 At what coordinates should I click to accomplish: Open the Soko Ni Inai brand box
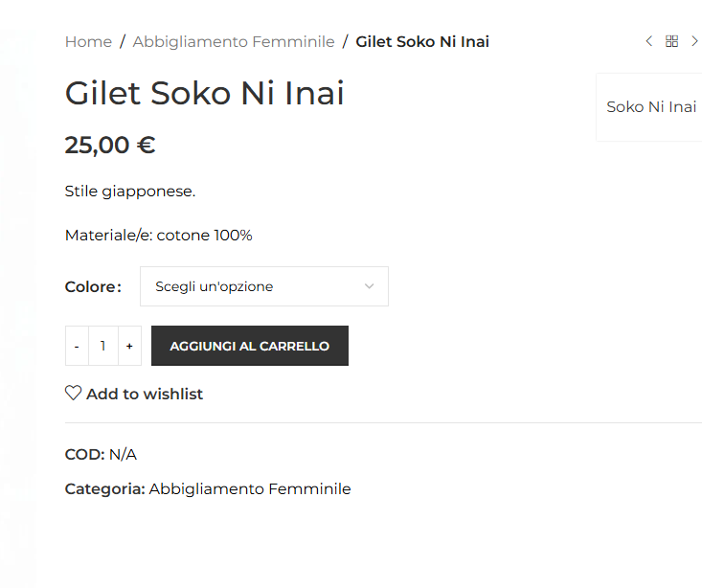point(651,107)
